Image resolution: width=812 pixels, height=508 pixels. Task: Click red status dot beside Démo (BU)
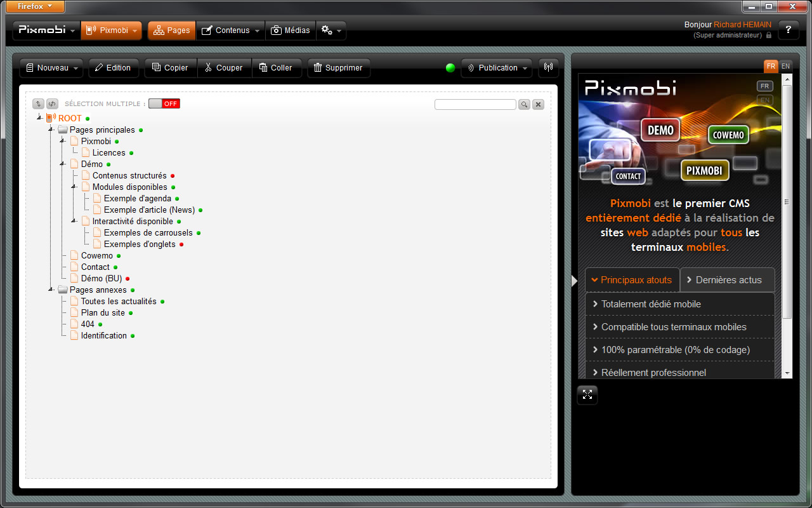click(128, 279)
